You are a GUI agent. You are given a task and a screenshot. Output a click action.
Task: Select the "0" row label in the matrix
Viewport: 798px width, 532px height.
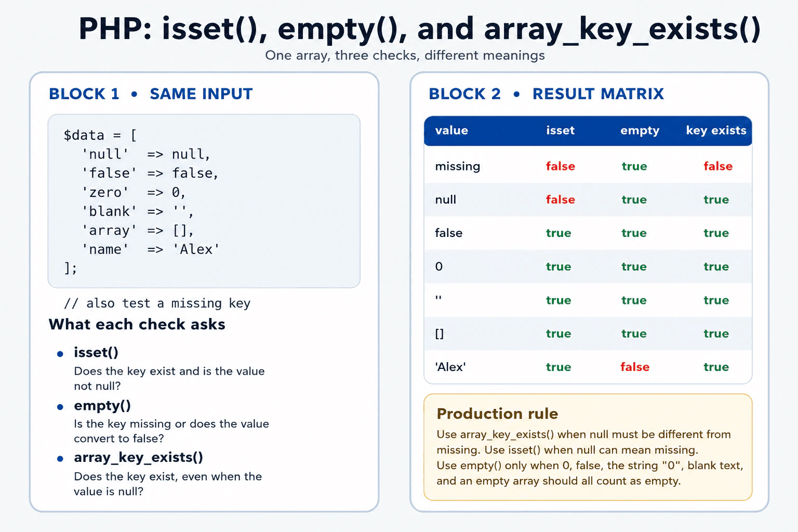point(439,267)
